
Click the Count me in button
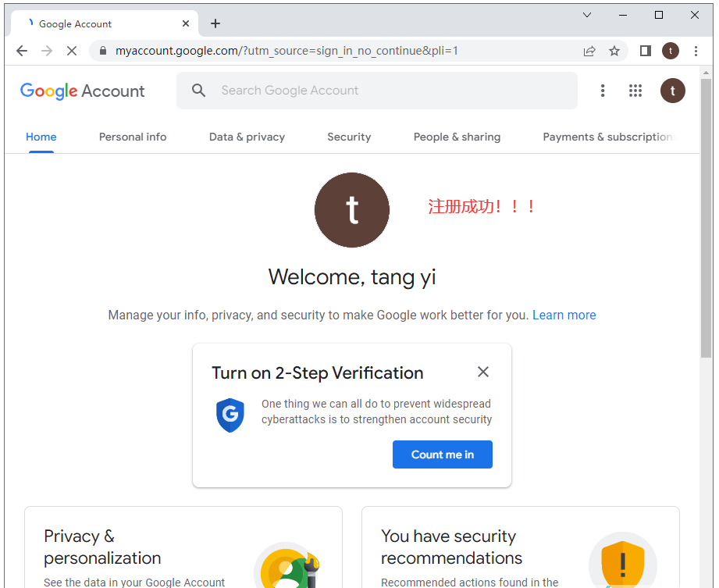click(442, 454)
